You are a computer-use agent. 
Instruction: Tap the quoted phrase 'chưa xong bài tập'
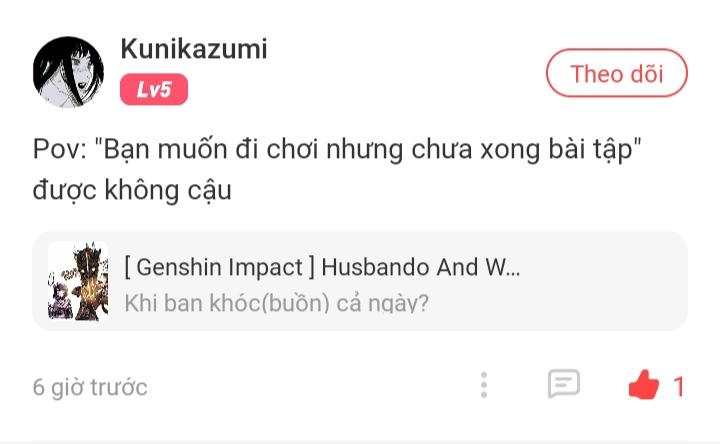click(x=522, y=150)
